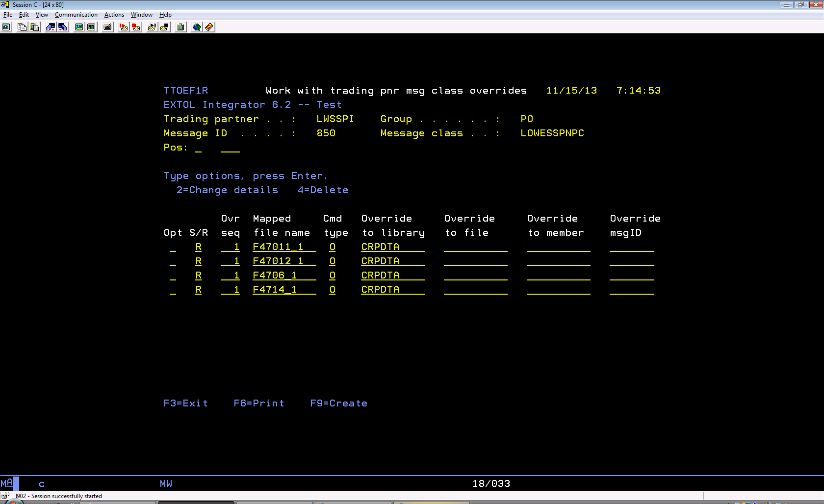Click the Help index book icon
824x504 pixels.
coord(209,27)
